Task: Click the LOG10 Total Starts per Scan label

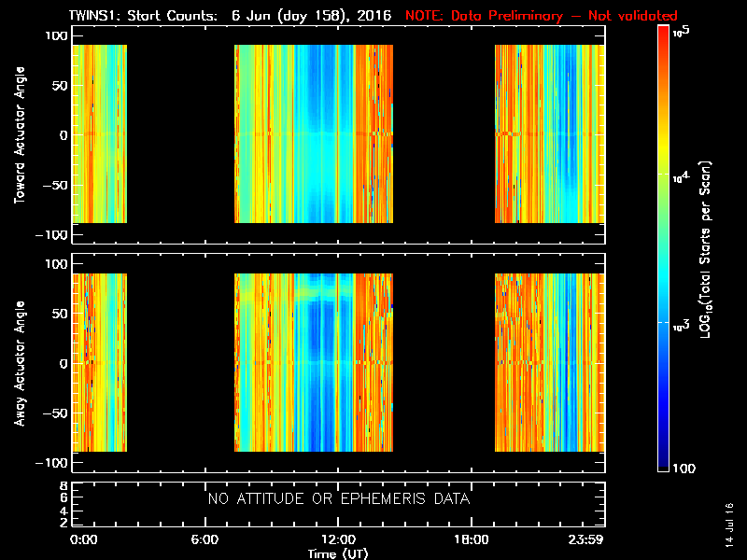Action: tap(705, 249)
